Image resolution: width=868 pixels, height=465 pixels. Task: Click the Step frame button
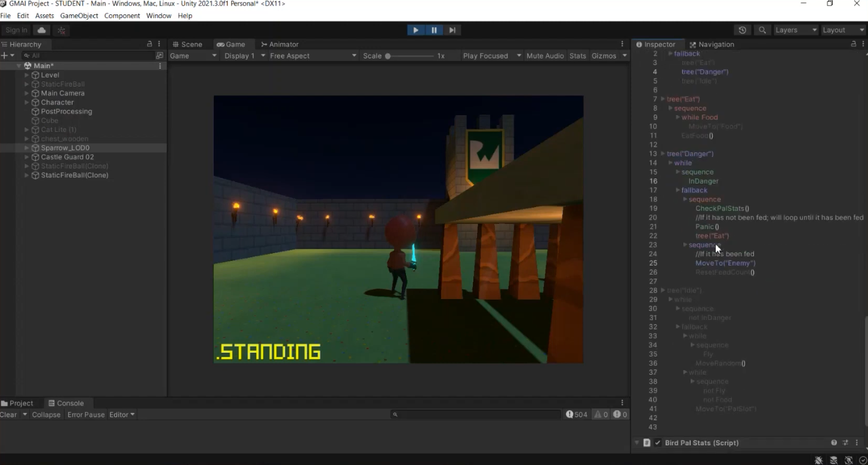pos(452,30)
